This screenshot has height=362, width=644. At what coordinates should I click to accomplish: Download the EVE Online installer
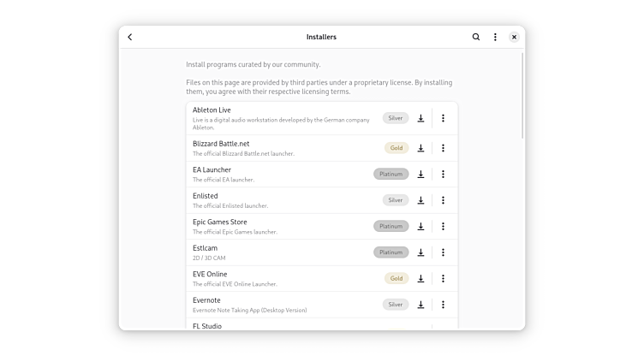coord(420,278)
